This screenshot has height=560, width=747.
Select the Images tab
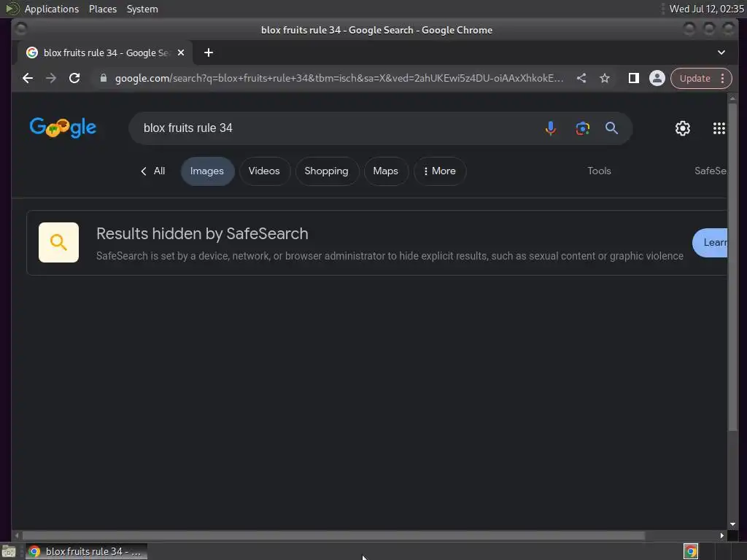(206, 171)
